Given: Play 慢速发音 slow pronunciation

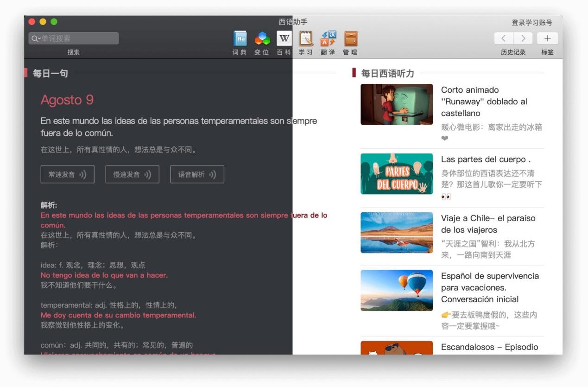Looking at the screenshot, I should [x=133, y=174].
